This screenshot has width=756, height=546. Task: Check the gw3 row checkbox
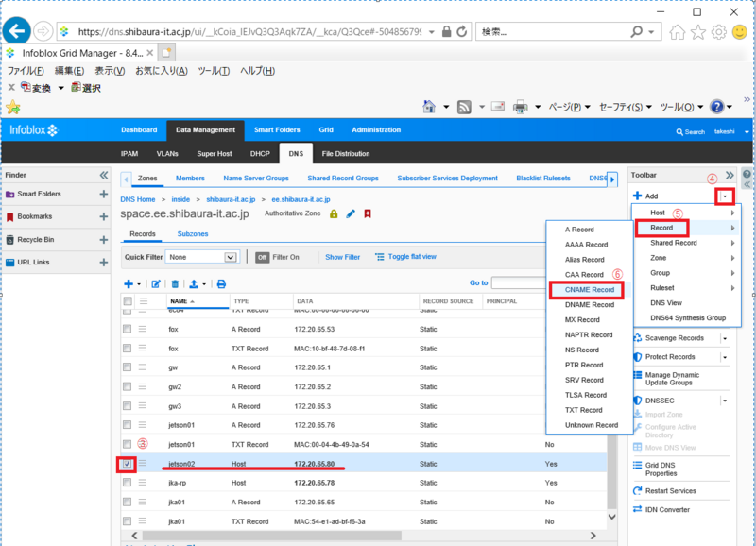(127, 406)
